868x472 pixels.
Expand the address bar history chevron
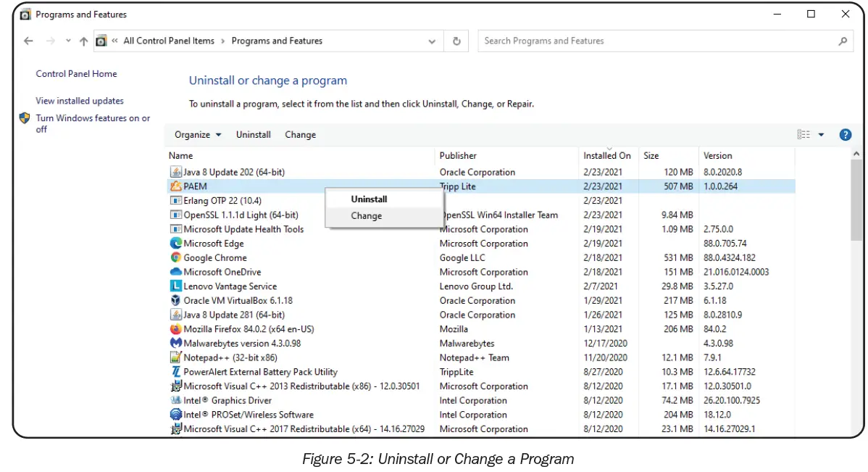[x=432, y=41]
